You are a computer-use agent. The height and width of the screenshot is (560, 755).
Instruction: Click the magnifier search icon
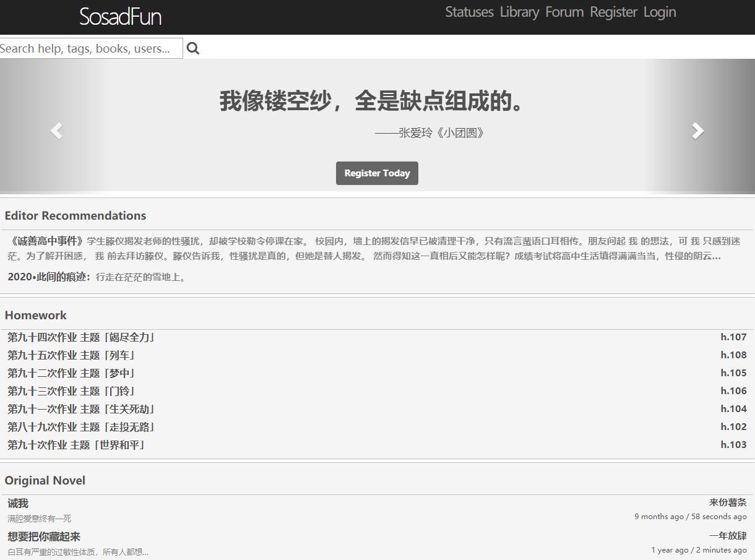coord(193,48)
